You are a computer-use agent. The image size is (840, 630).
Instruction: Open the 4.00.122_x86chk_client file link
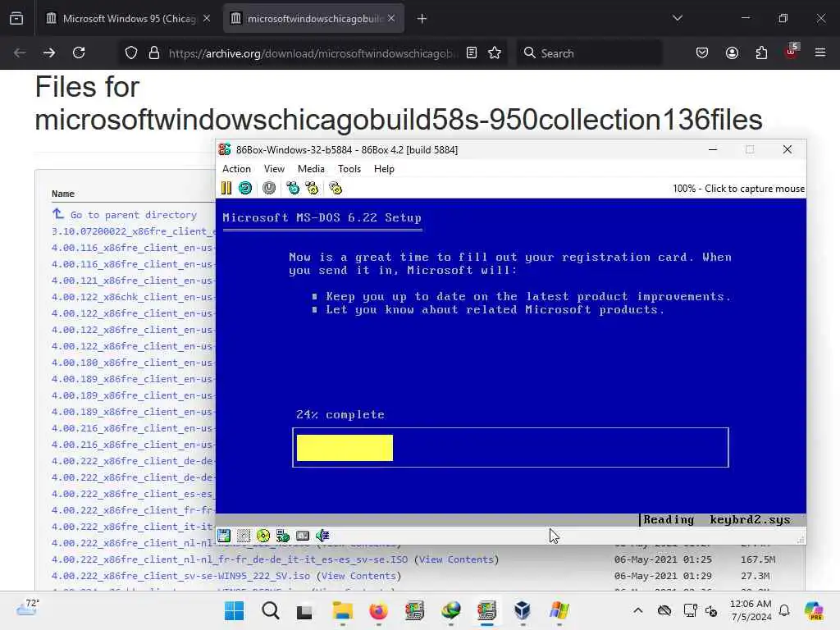(134, 297)
